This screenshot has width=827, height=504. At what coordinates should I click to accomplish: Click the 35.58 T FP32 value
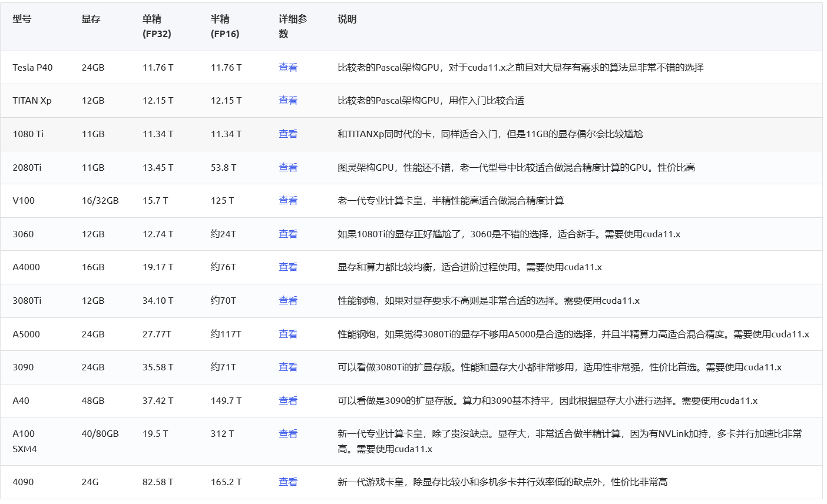coord(158,367)
